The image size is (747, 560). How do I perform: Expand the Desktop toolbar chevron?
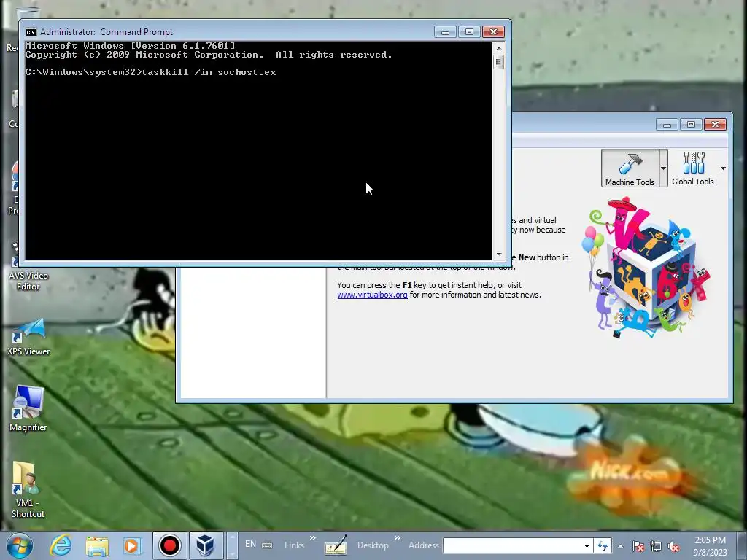pyautogui.click(x=398, y=538)
